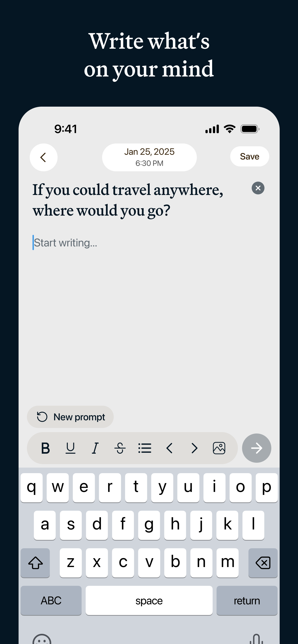This screenshot has height=644, width=298.
Task: Toggle bold formatting
Action: 45,448
